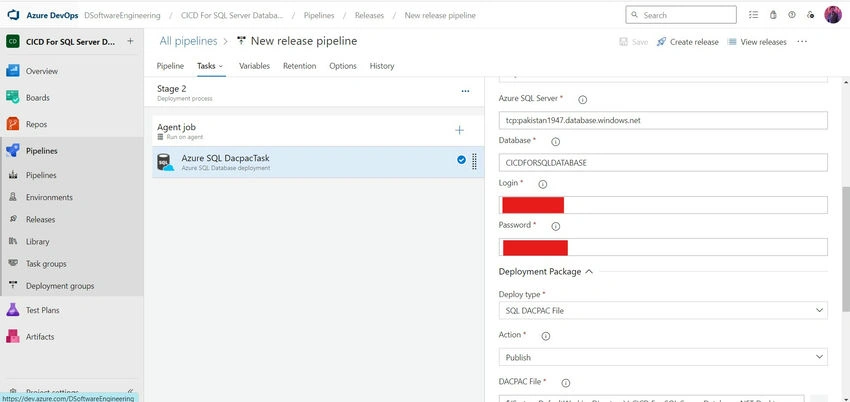Viewport: 850px width, 402px height.
Task: Click the New release pipeline title
Action: tap(304, 41)
